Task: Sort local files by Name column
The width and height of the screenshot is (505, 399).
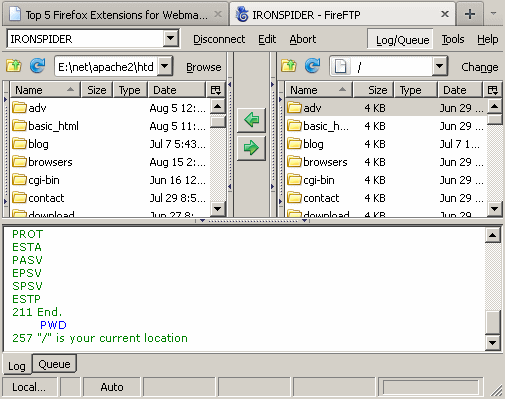Action: [x=45, y=90]
